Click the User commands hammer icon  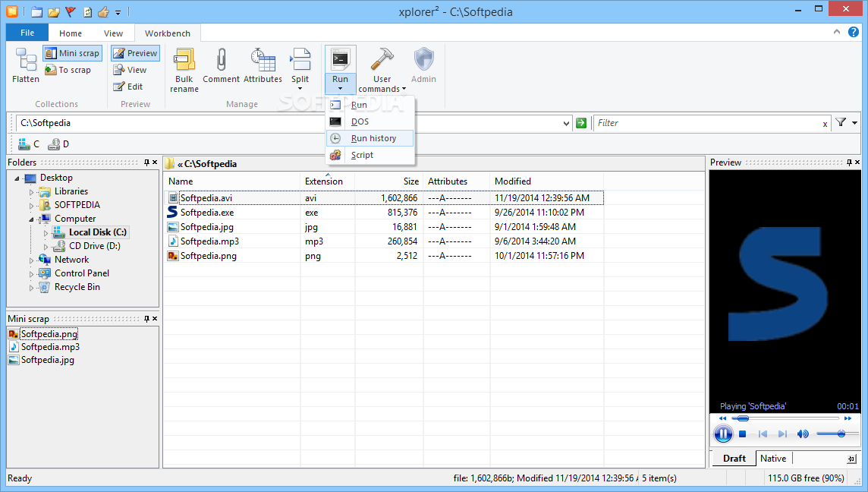pyautogui.click(x=382, y=60)
